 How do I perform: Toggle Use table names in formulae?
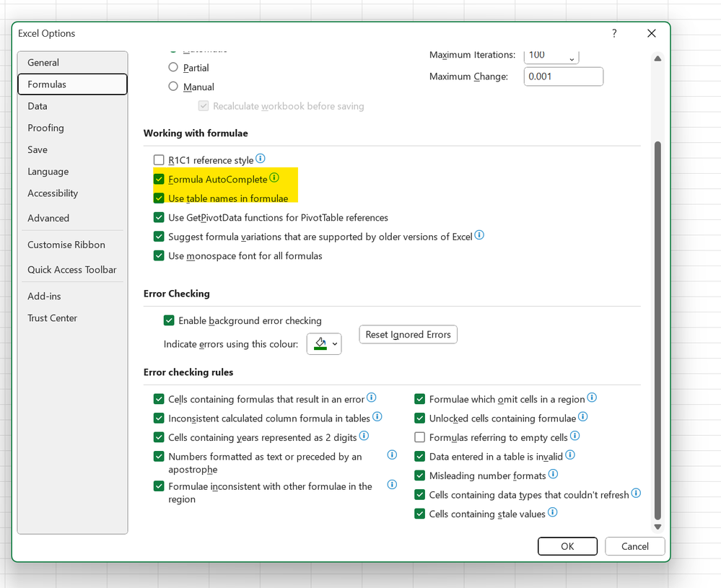pos(159,198)
